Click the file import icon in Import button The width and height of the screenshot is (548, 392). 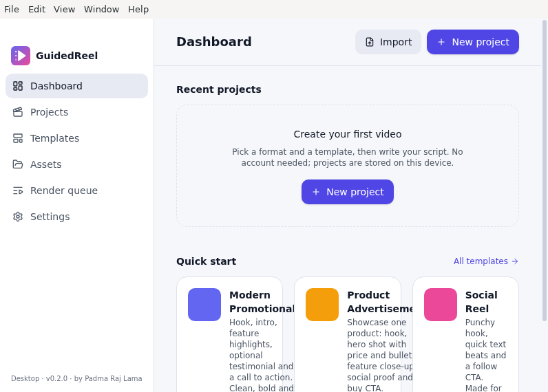[370, 42]
